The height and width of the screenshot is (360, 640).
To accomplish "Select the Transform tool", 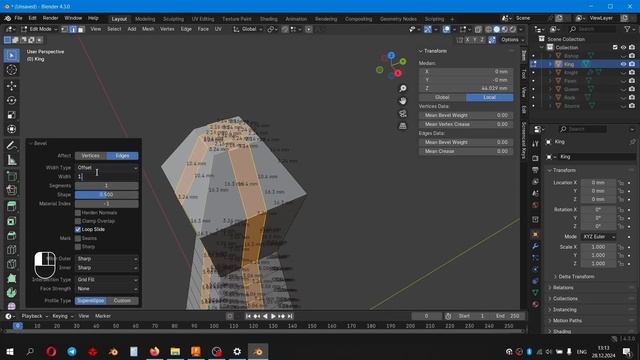I will tap(11, 129).
